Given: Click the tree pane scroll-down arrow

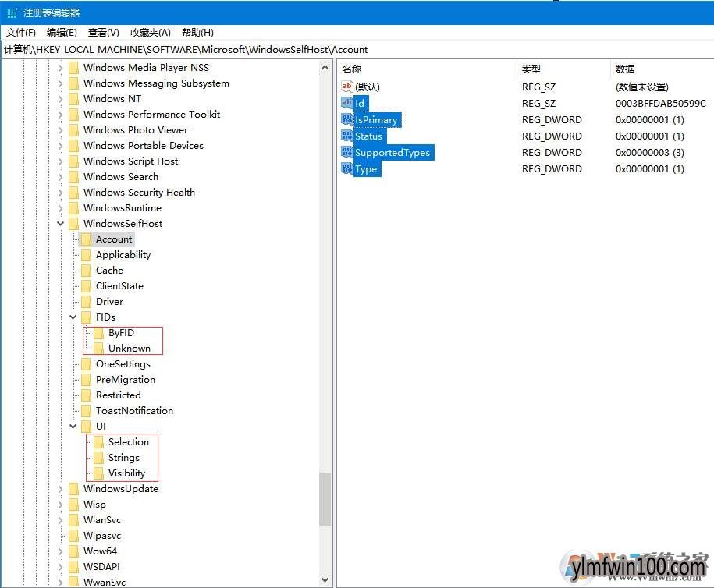Looking at the screenshot, I should point(325,579).
